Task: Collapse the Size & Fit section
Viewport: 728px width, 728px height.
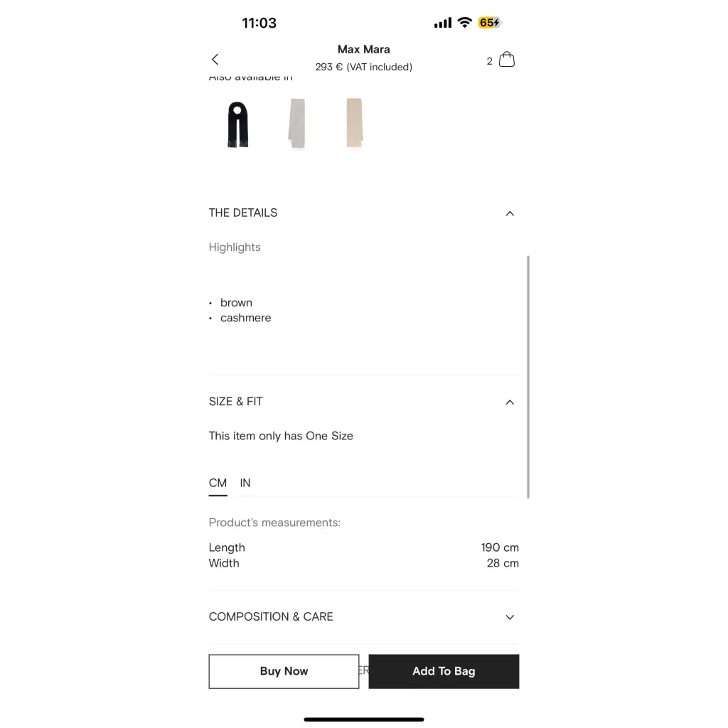Action: (509, 402)
